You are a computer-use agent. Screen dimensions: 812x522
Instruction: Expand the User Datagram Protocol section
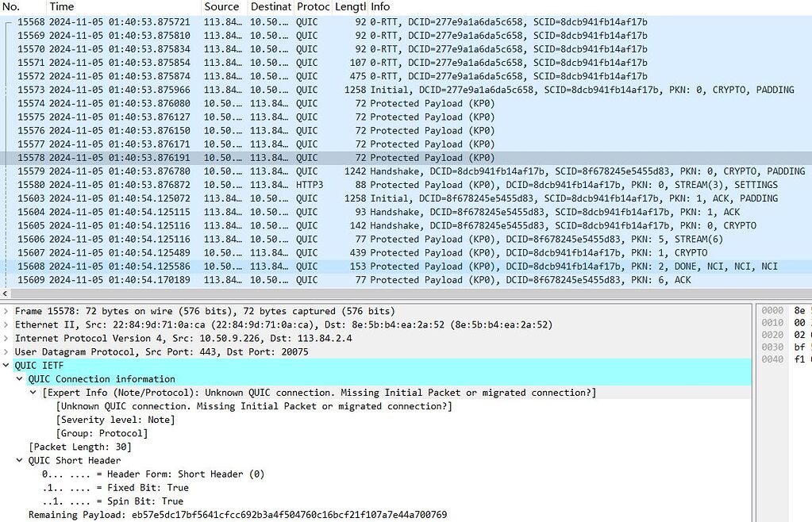point(6,351)
